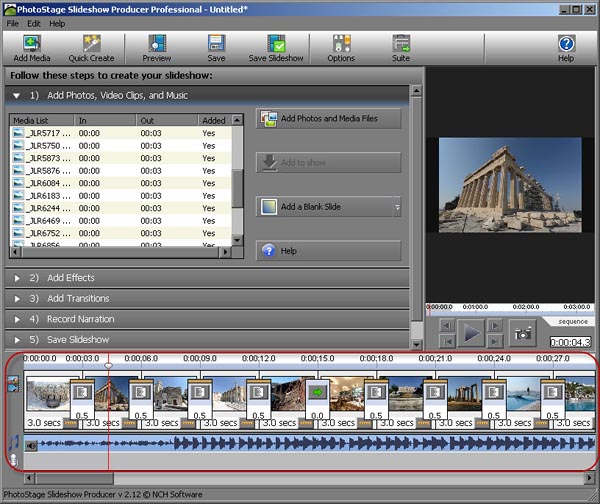Select _JLR6752 row in media list

click(121, 233)
